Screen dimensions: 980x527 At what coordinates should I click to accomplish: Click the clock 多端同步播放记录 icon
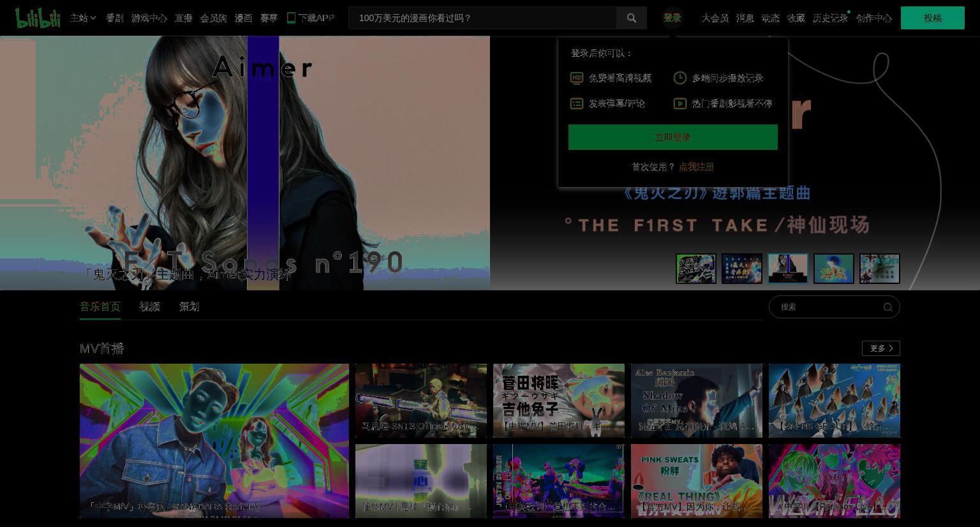point(680,78)
